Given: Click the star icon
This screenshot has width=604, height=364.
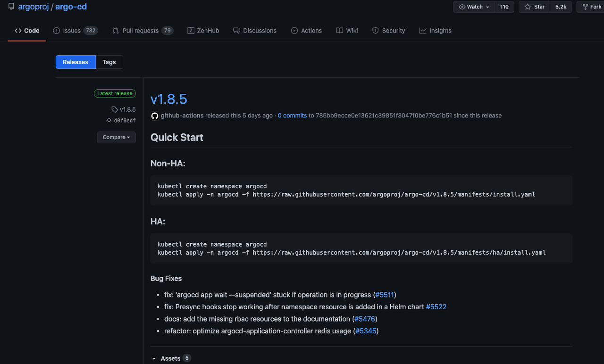Looking at the screenshot, I should (528, 7).
